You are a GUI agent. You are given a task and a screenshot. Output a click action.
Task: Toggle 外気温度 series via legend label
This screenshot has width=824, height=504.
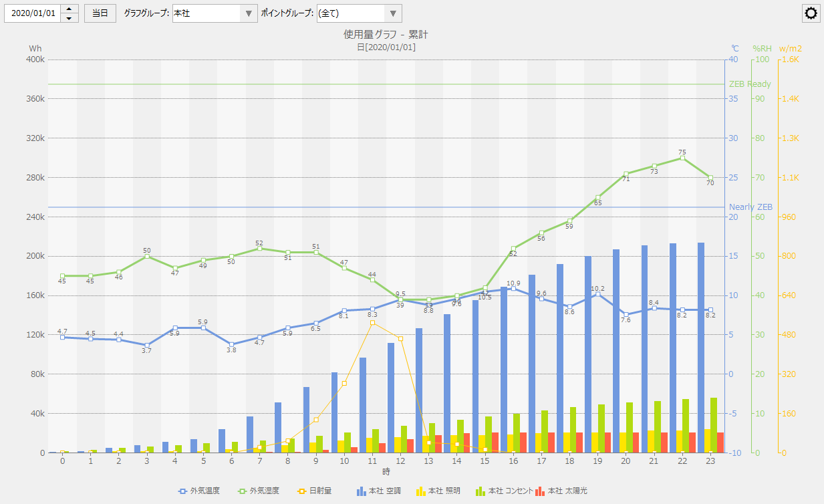(x=205, y=491)
